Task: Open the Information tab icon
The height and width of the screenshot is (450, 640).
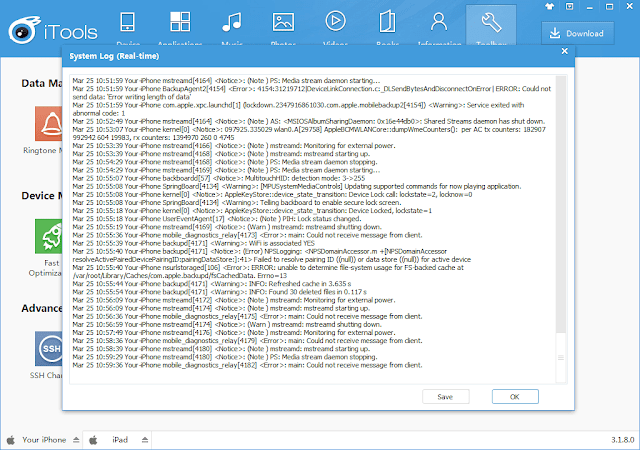Action: point(439,22)
